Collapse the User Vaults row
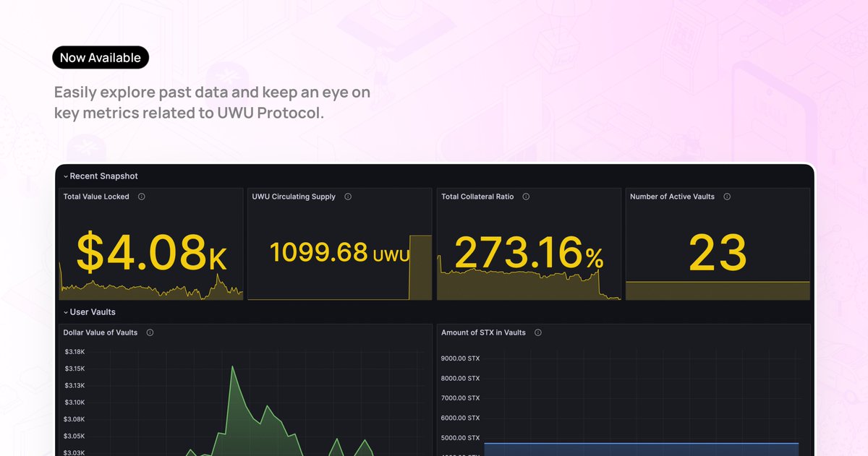The image size is (868, 456). [x=66, y=312]
